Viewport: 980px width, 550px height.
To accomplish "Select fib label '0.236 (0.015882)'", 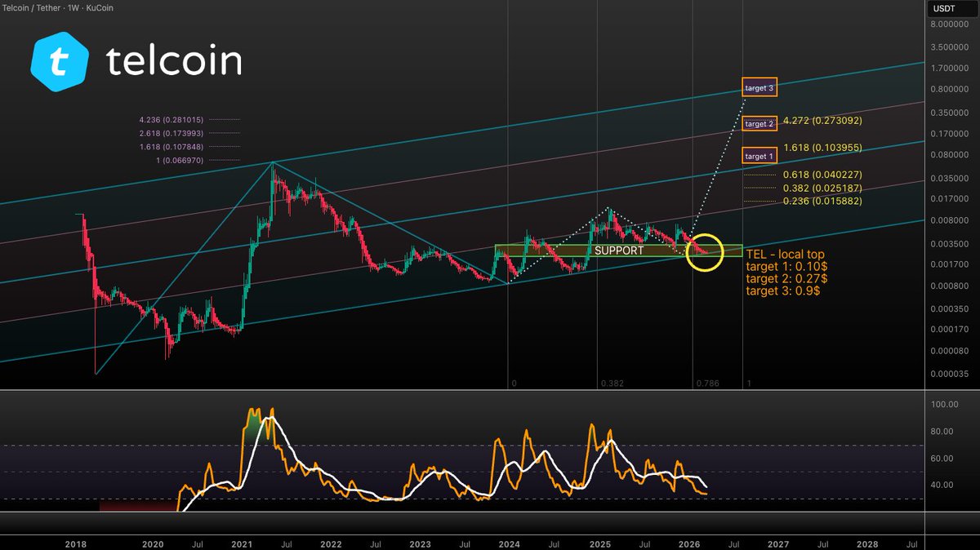I will coord(822,201).
